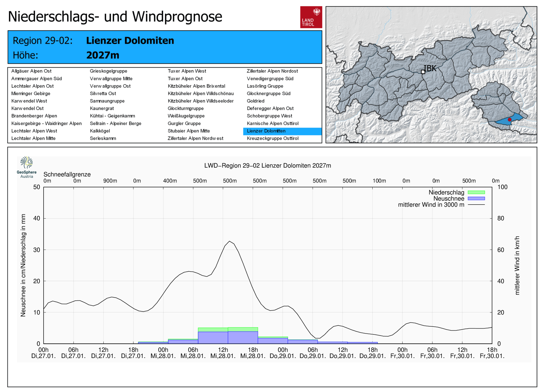Screen dimensions: 544x392
Task: Click the blue Region 29-02 header banner
Action: pyautogui.click(x=165, y=47)
